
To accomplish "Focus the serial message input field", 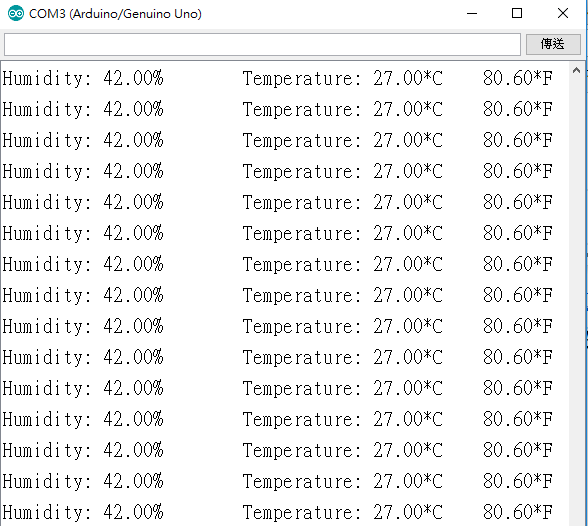I will coord(262,44).
